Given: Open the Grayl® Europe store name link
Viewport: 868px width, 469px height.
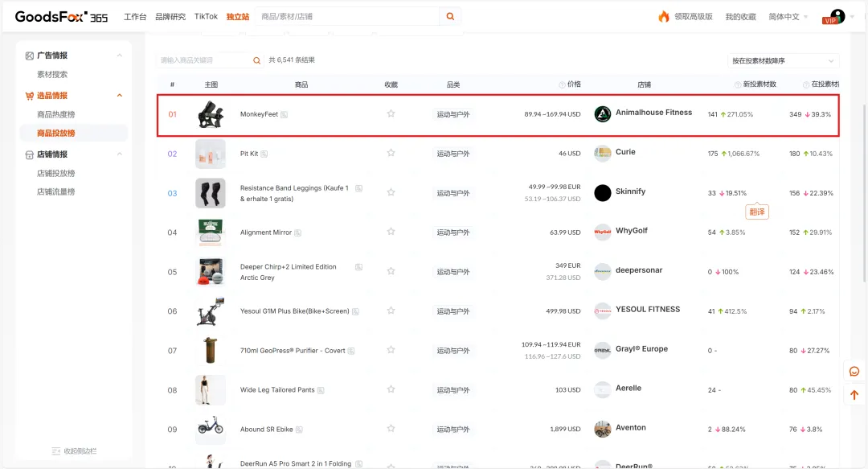Looking at the screenshot, I should click(x=641, y=348).
